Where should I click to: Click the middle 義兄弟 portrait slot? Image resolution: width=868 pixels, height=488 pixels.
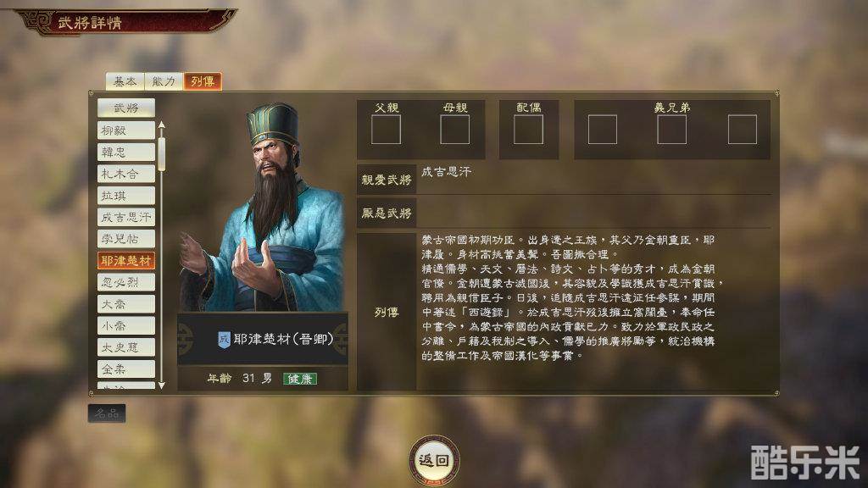[x=671, y=130]
